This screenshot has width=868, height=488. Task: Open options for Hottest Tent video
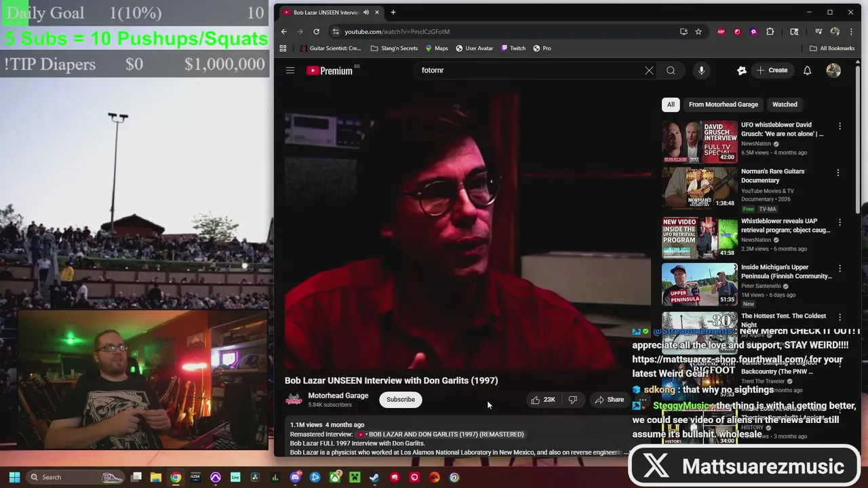[x=840, y=317]
